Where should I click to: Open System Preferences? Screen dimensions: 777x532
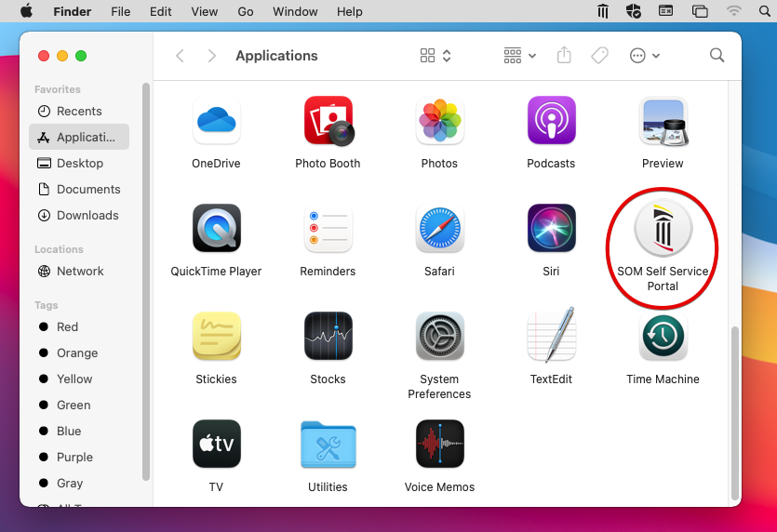pyautogui.click(x=439, y=338)
